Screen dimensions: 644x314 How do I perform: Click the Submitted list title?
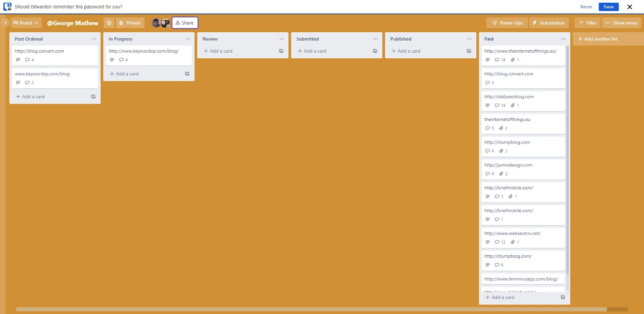308,39
